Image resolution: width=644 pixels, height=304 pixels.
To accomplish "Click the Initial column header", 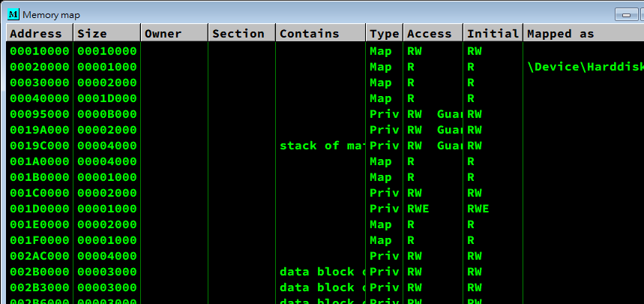I will (492, 33).
